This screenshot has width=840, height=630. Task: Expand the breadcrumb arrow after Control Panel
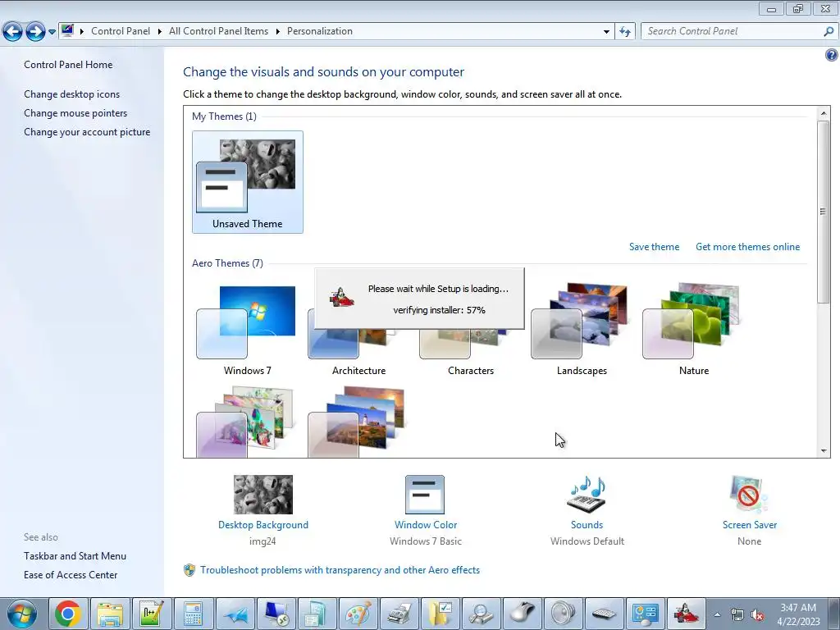click(160, 32)
